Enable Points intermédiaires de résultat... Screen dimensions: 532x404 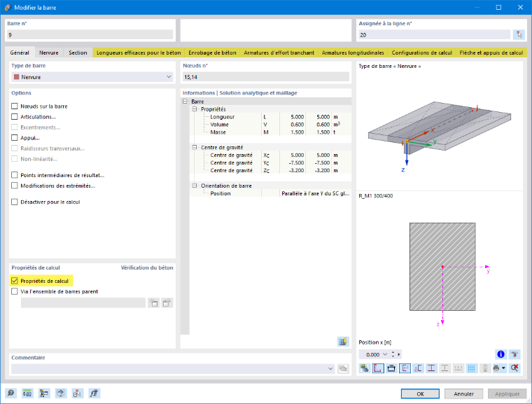tap(15, 175)
